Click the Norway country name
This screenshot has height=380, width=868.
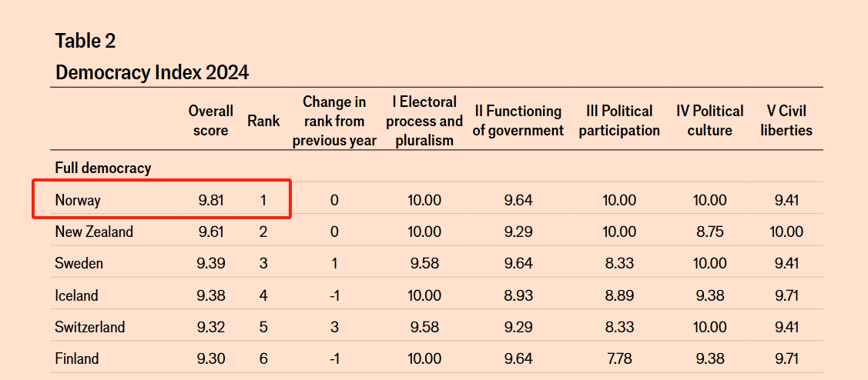click(x=78, y=200)
